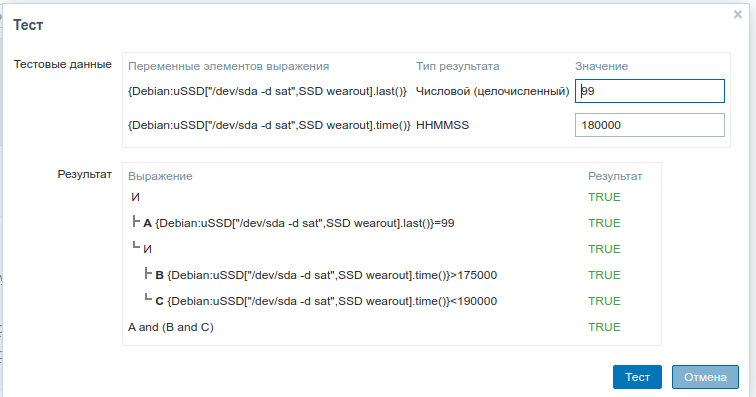The image size is (756, 397).
Task: Click expression A last()=99 row
Action: [299, 223]
